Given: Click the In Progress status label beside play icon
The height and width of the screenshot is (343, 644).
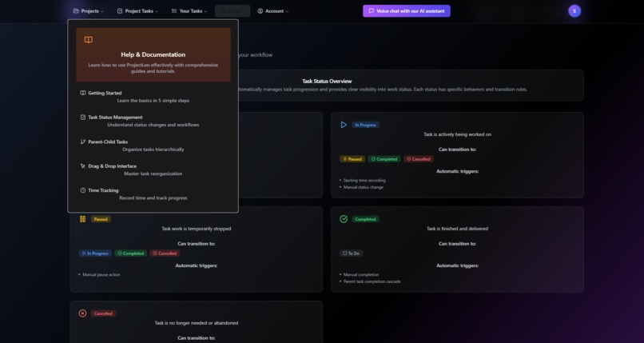Looking at the screenshot, I should 365,125.
